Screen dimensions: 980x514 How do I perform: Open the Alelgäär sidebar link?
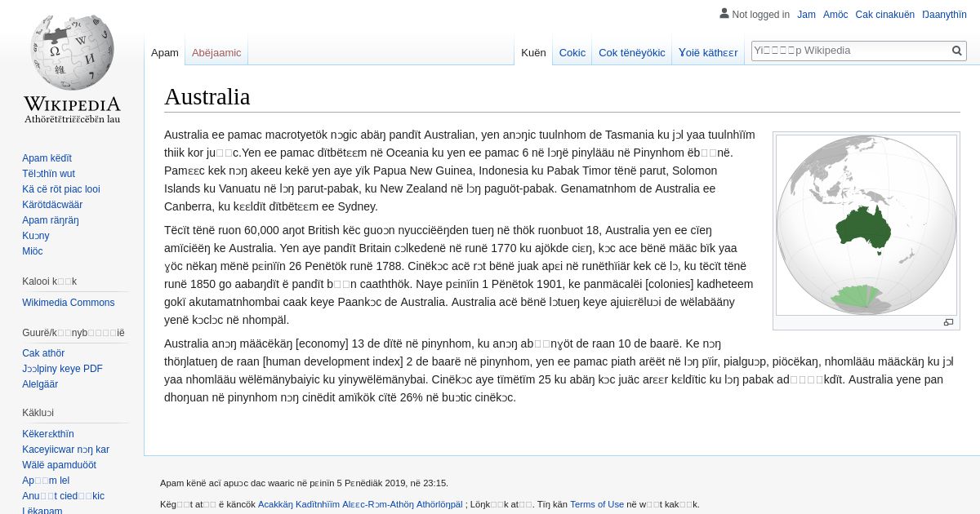[x=40, y=384]
